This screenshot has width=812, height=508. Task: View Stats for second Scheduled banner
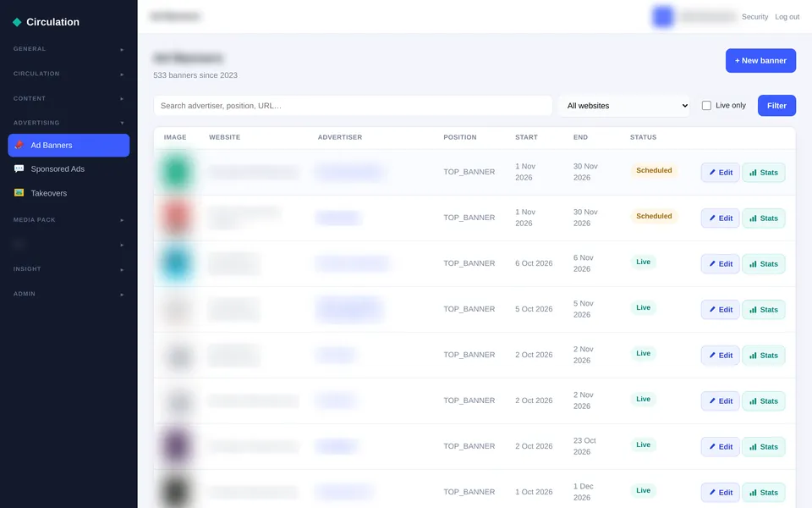coord(764,218)
